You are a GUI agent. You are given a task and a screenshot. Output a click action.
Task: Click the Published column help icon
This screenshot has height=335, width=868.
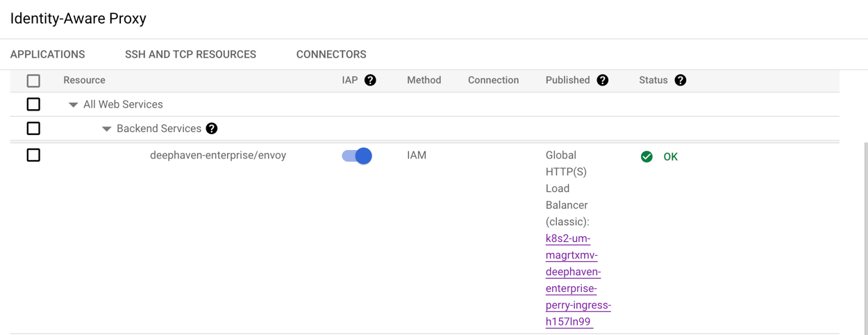pyautogui.click(x=603, y=80)
